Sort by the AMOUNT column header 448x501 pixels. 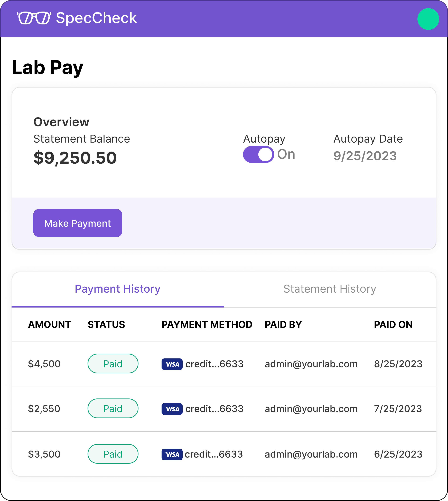[x=50, y=324]
